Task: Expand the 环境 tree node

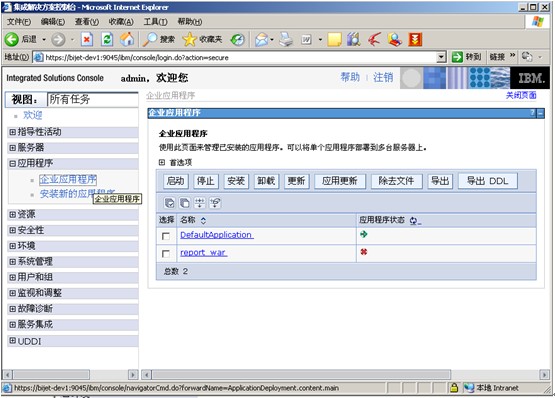Action: [x=12, y=246]
